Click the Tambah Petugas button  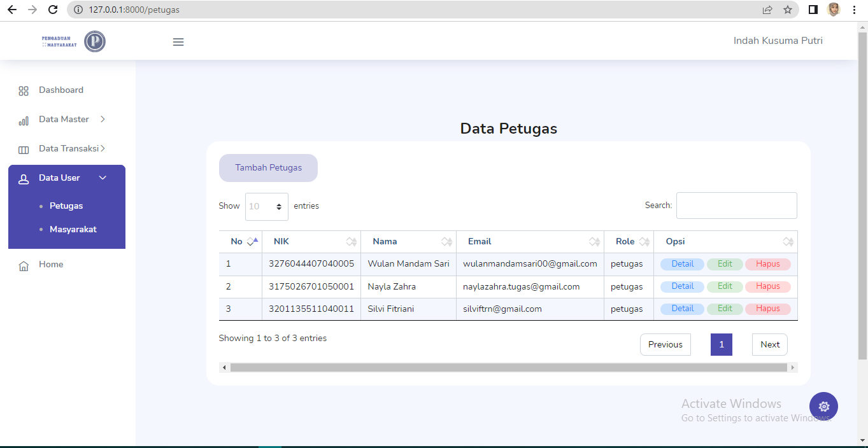click(x=268, y=168)
